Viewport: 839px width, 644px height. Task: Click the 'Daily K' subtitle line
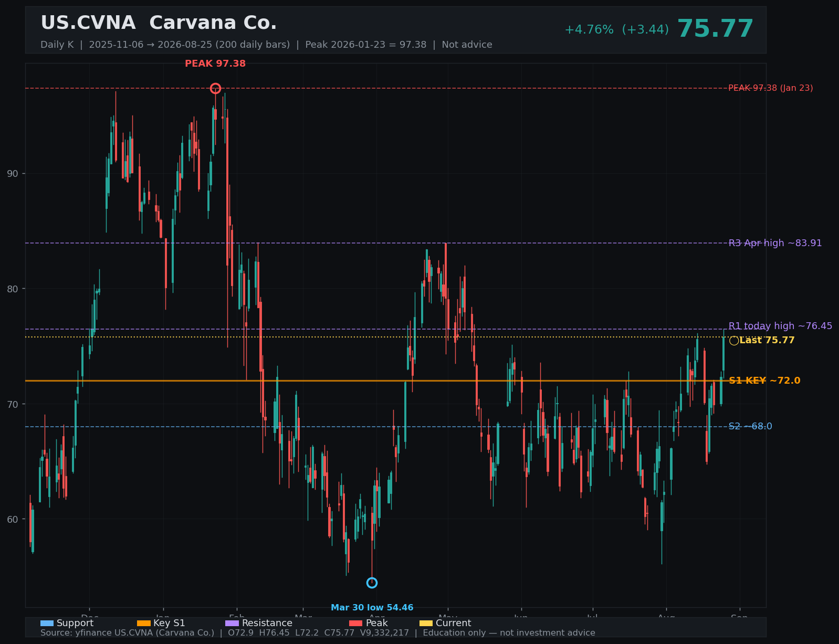(x=266, y=45)
